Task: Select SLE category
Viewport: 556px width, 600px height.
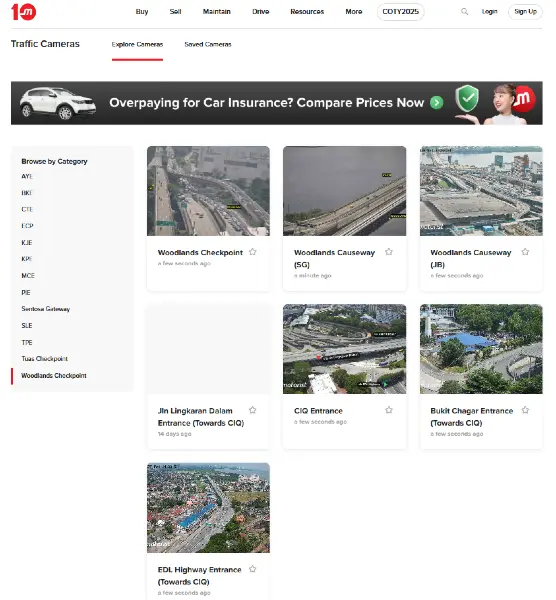Action: [27, 326]
